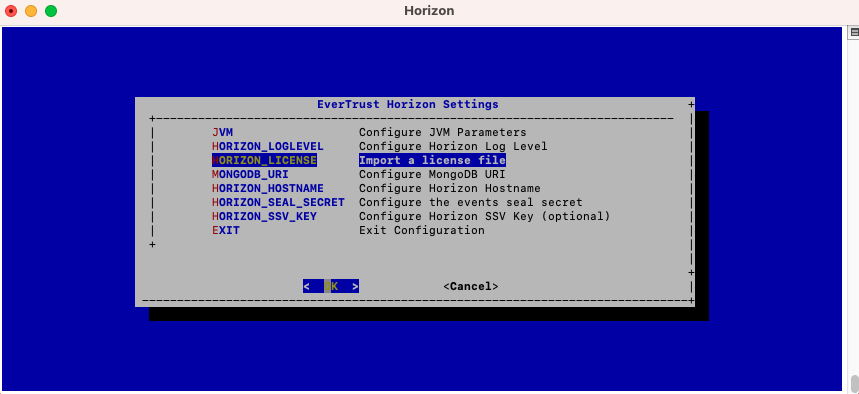Click 'Configure Horizon SSV Key (optional)' text
The height and width of the screenshot is (394, 859).
tap(485, 216)
